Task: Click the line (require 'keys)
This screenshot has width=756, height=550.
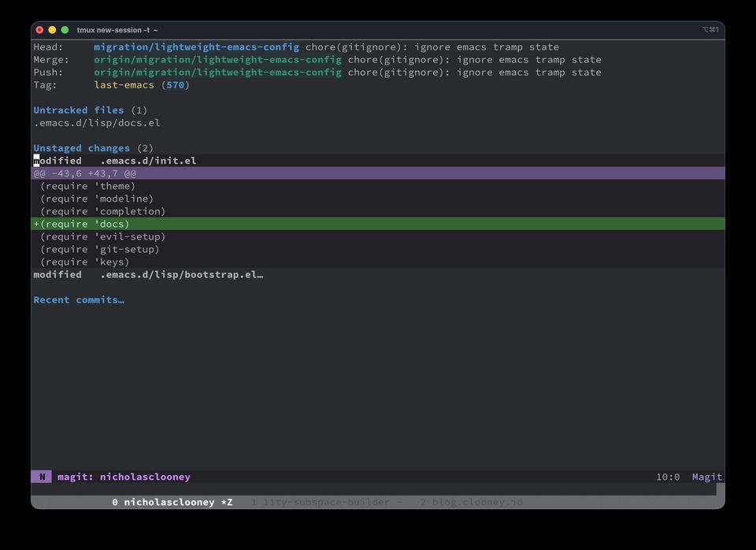Action: click(85, 262)
